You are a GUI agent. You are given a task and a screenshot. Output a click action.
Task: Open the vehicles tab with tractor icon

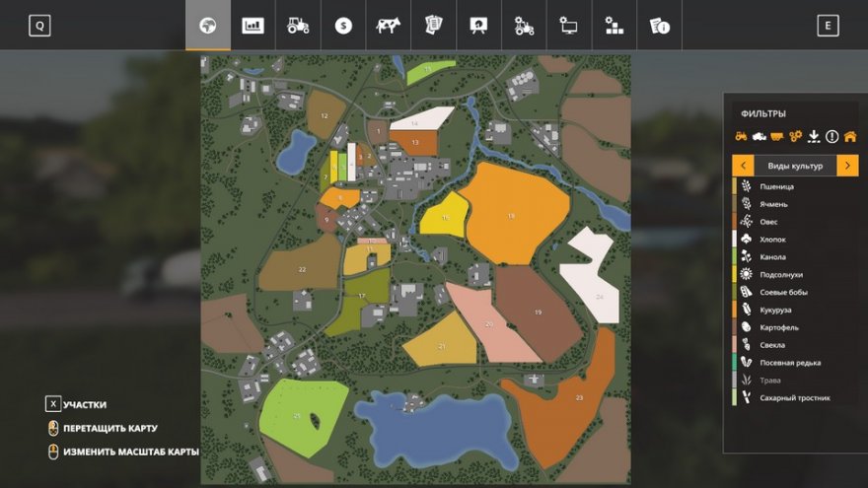tap(298, 26)
